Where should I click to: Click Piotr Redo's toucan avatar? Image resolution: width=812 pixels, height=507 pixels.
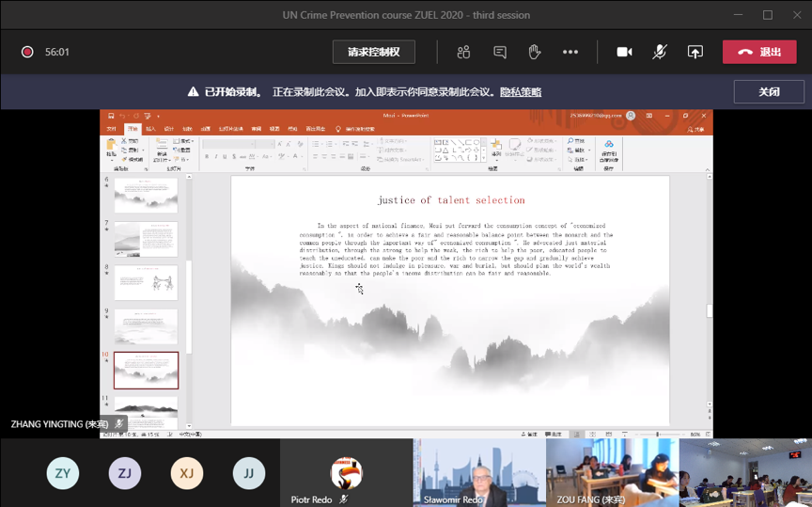click(346, 472)
